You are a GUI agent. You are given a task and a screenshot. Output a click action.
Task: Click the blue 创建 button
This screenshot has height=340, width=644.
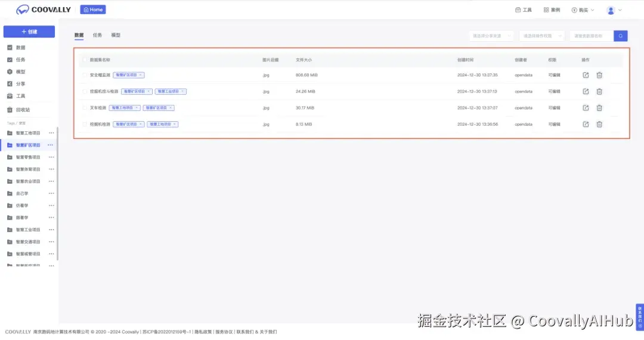click(x=29, y=32)
